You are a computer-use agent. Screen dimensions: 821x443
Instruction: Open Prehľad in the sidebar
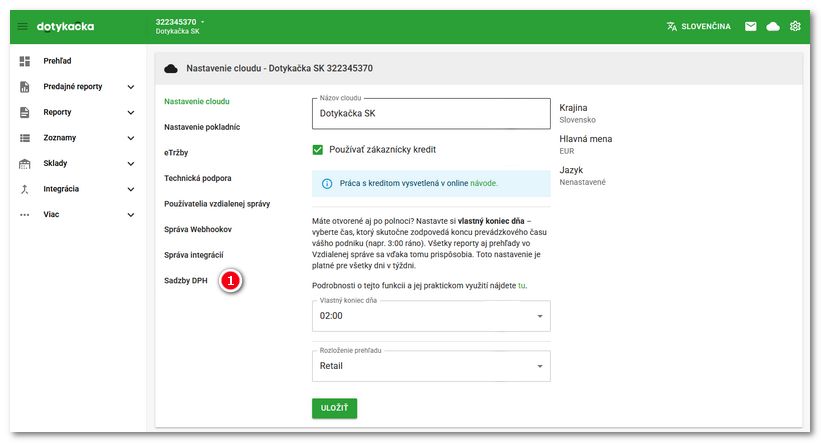[57, 61]
